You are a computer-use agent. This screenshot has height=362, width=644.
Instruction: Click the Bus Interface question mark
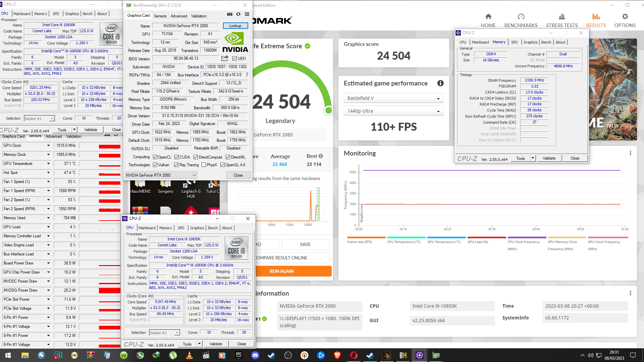click(x=247, y=75)
